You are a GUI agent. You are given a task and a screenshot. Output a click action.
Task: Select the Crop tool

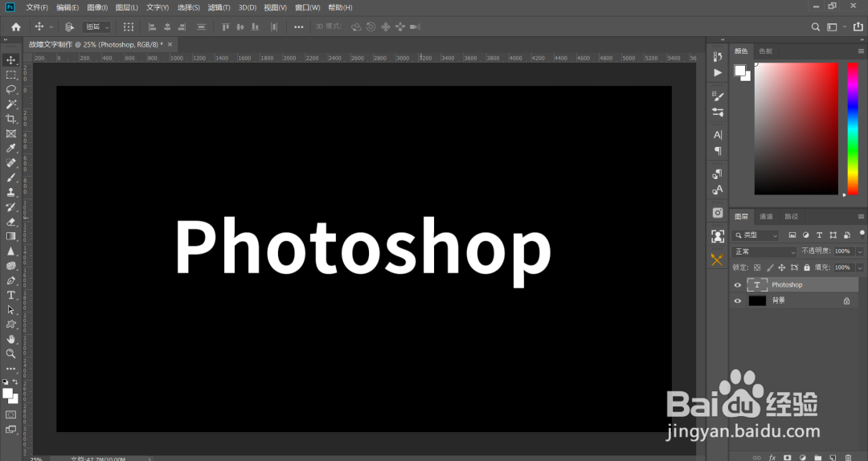(x=10, y=118)
